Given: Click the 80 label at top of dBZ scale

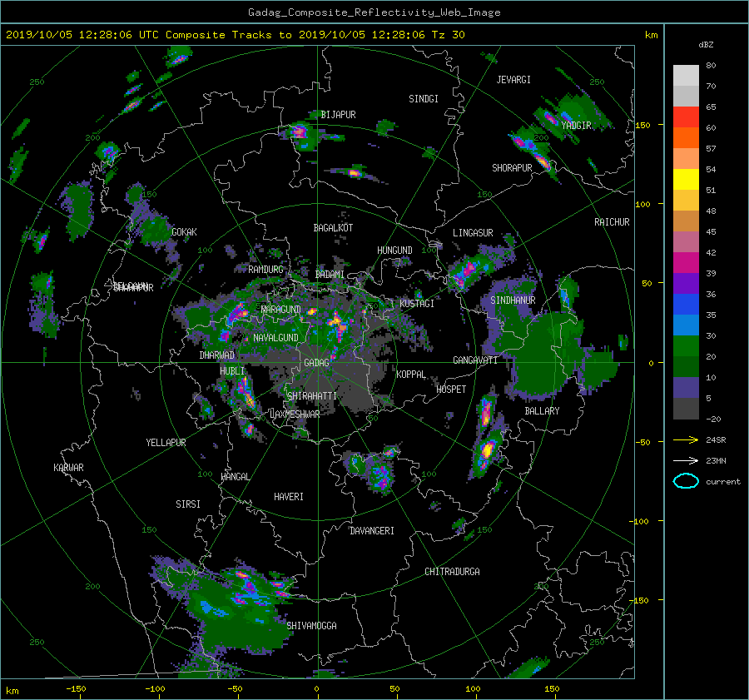Looking at the screenshot, I should (711, 66).
